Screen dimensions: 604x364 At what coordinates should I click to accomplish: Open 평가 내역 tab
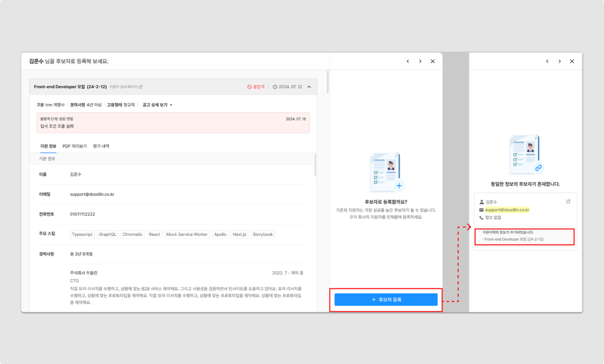click(x=101, y=146)
